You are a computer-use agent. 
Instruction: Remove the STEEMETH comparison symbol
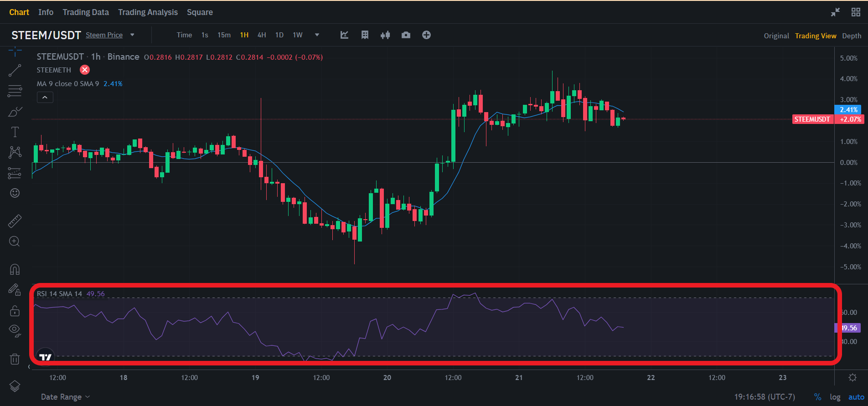coord(85,70)
